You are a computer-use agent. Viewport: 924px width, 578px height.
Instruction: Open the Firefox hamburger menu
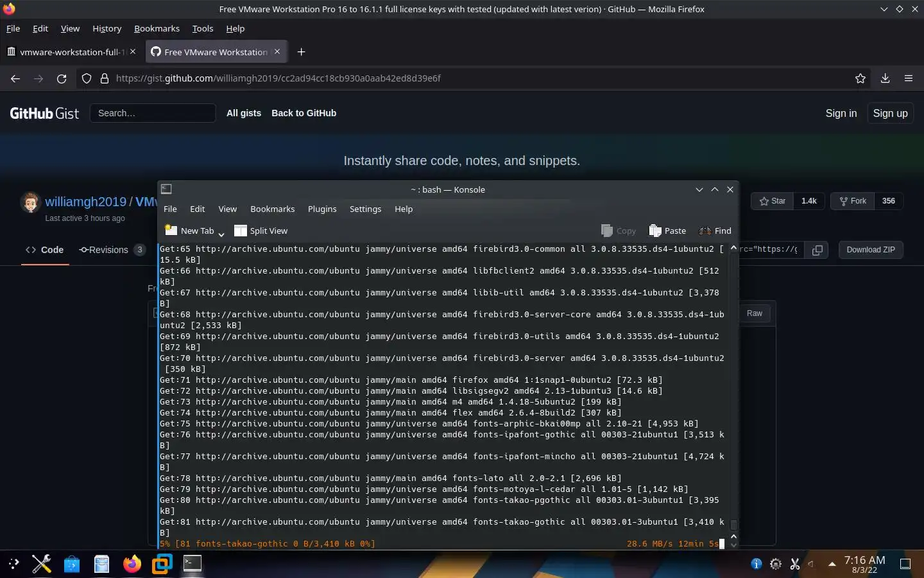[909, 78]
